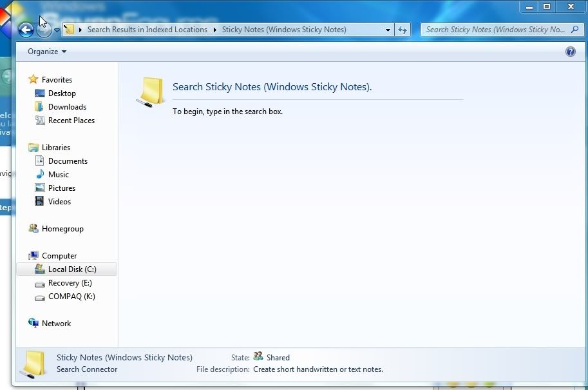Click the magnifier search icon
588x390 pixels.
point(575,29)
